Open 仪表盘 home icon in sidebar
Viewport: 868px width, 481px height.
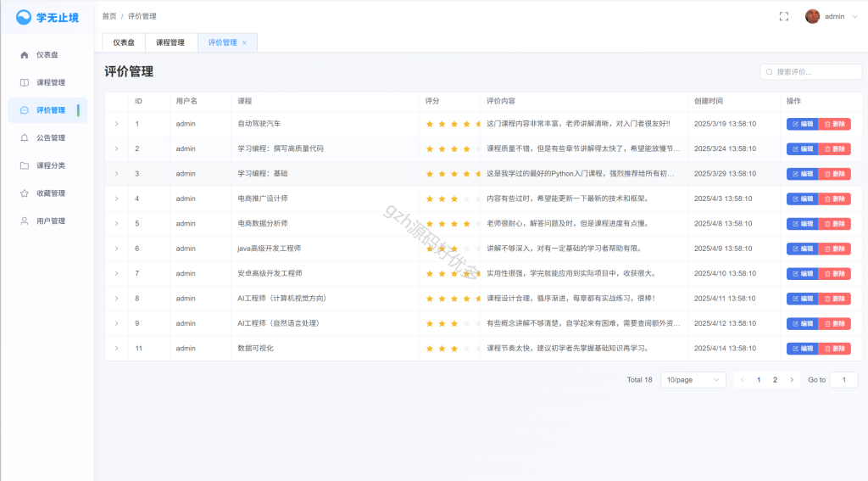point(25,55)
